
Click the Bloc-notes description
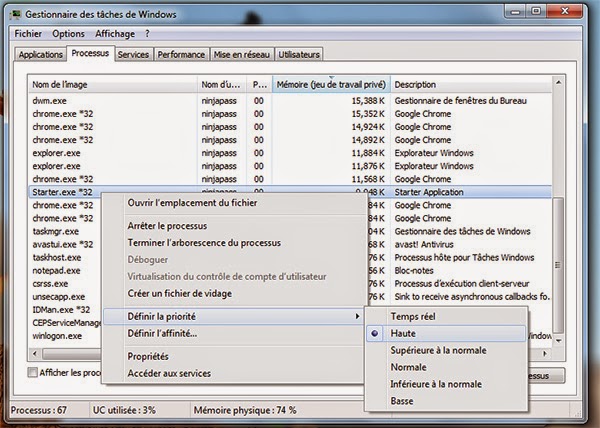tap(414, 271)
